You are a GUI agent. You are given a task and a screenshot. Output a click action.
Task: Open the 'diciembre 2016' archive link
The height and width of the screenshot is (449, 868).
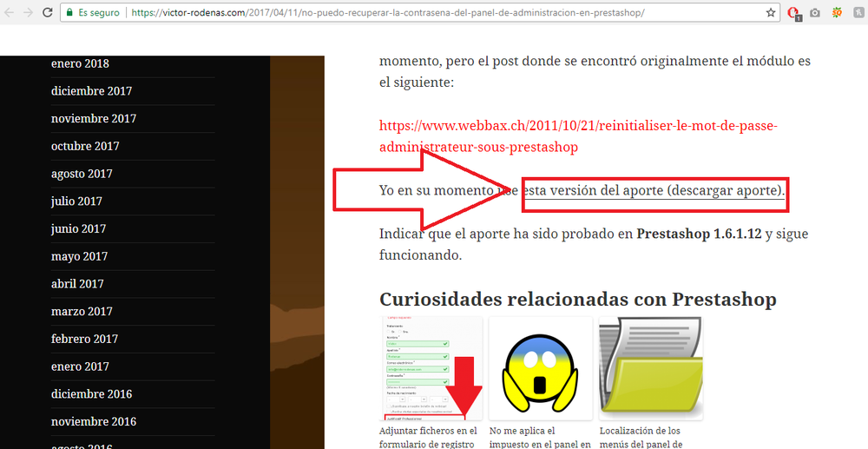(91, 394)
